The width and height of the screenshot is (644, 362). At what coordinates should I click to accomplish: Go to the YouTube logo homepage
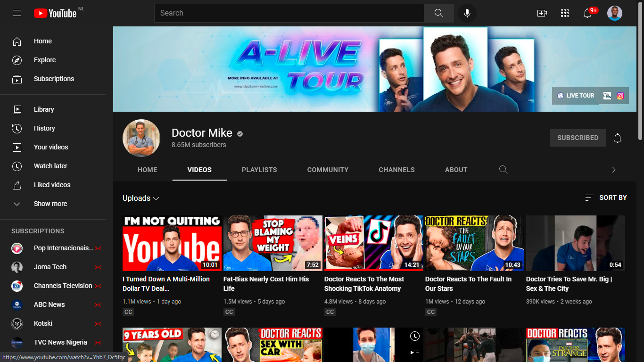[55, 13]
